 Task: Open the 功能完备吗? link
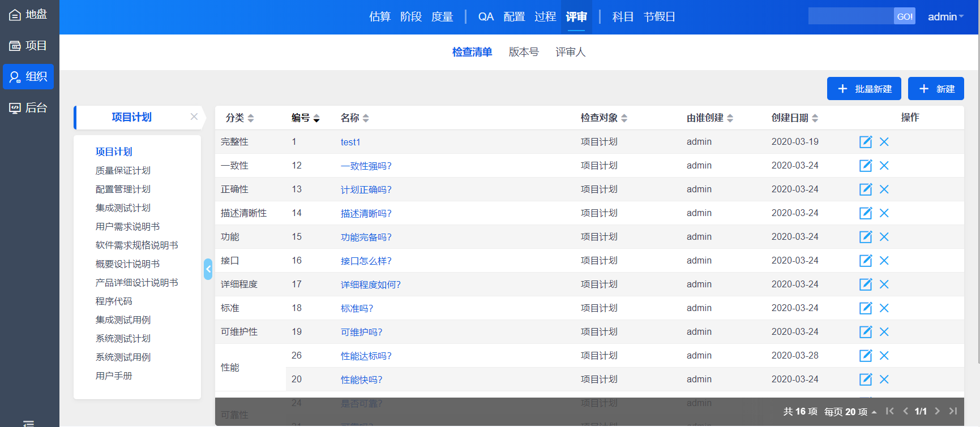(366, 237)
